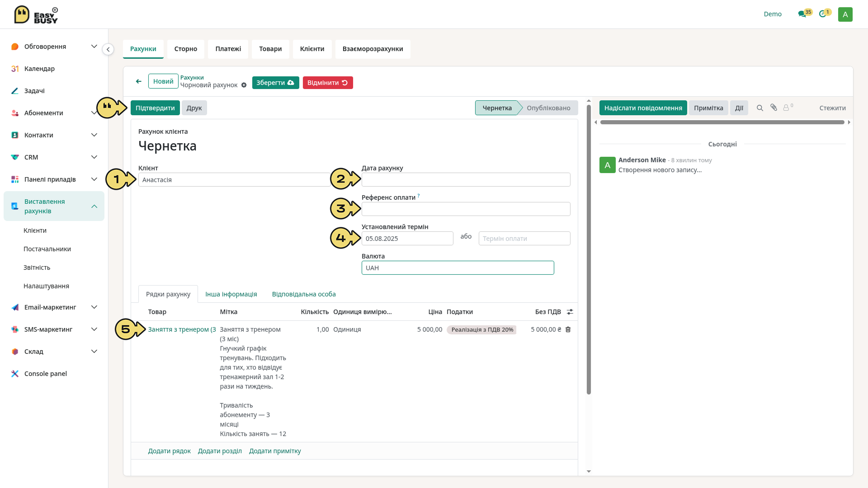Switch to the Товари tab
Viewport: 868px width, 488px height.
point(270,49)
